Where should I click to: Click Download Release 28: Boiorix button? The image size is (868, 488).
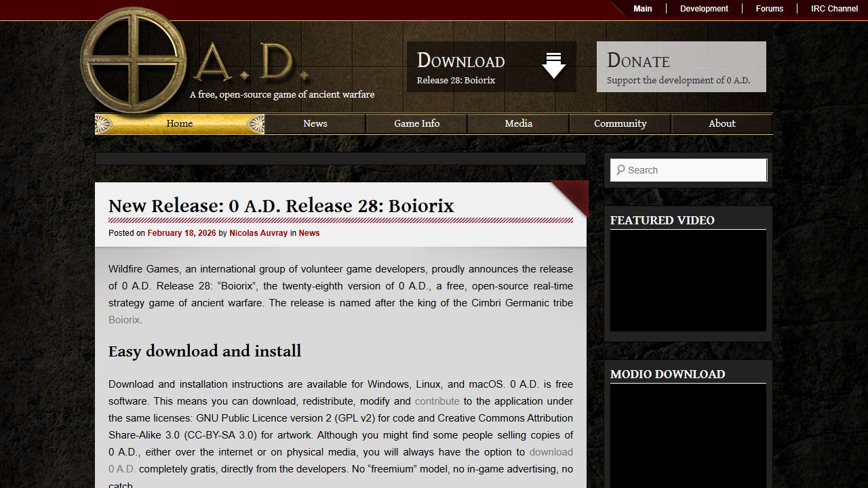492,66
